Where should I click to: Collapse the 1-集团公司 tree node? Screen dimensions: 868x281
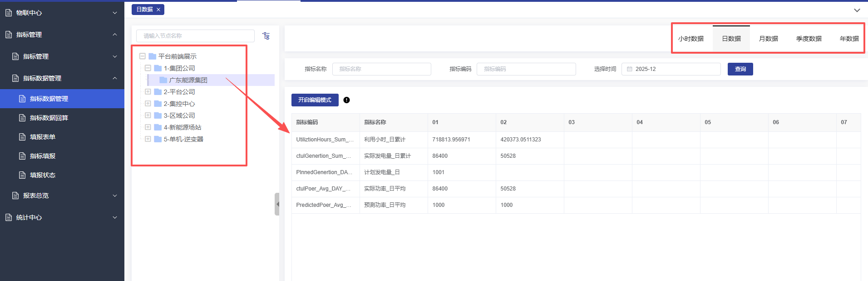click(148, 68)
